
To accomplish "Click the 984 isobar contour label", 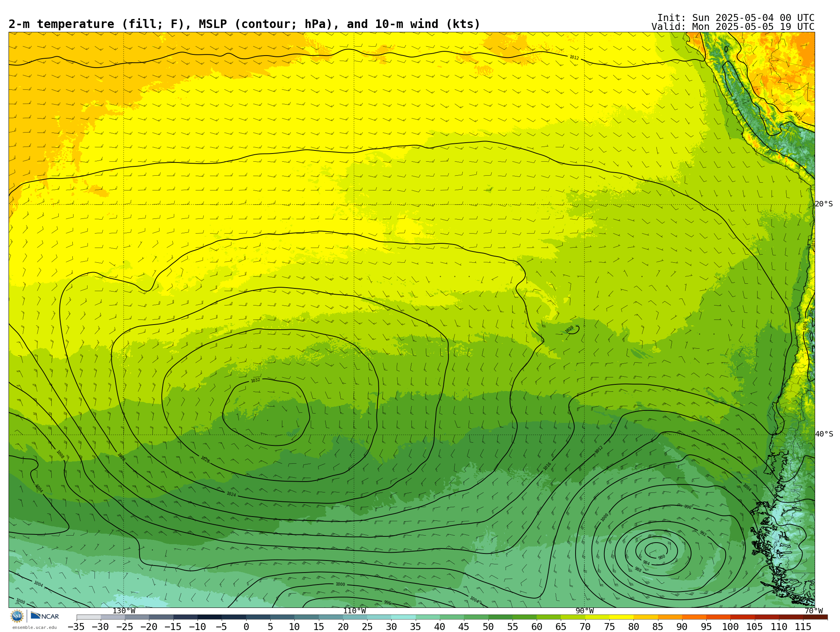I will click(646, 562).
